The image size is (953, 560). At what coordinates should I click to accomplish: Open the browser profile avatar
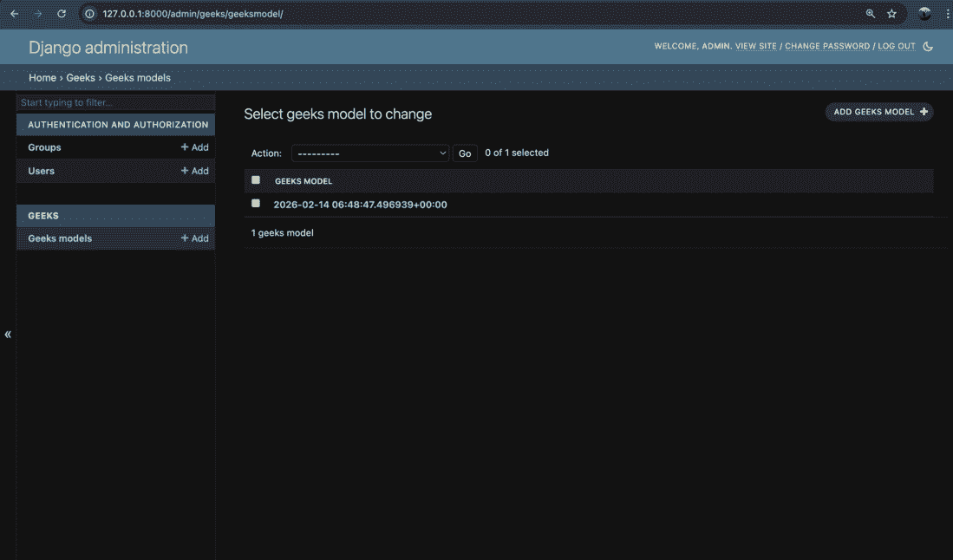tap(924, 13)
